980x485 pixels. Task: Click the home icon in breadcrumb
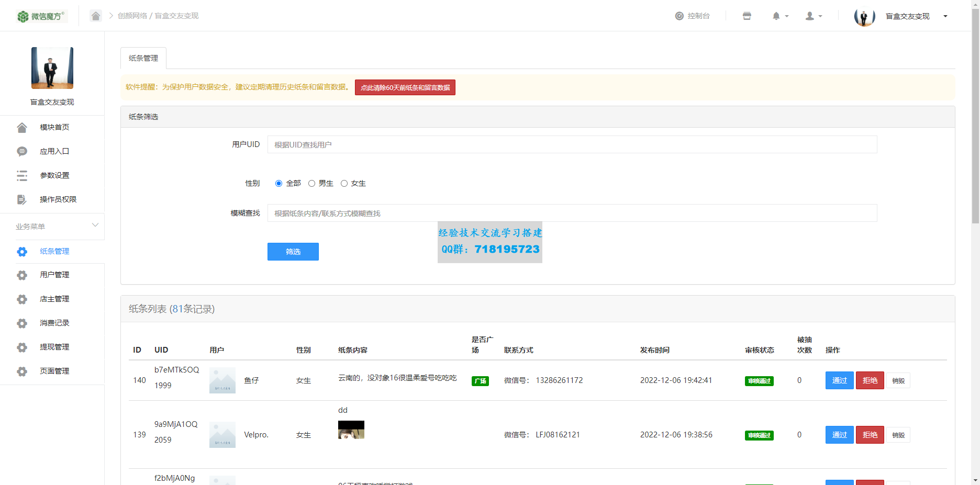pos(95,16)
